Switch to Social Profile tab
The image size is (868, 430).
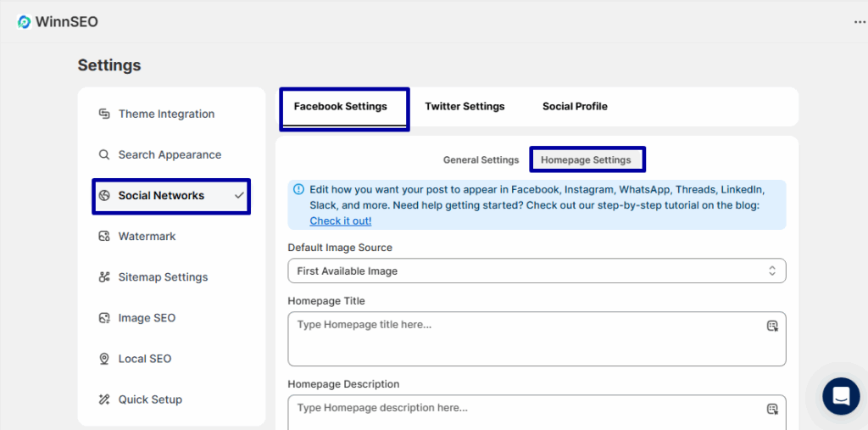[x=575, y=106]
